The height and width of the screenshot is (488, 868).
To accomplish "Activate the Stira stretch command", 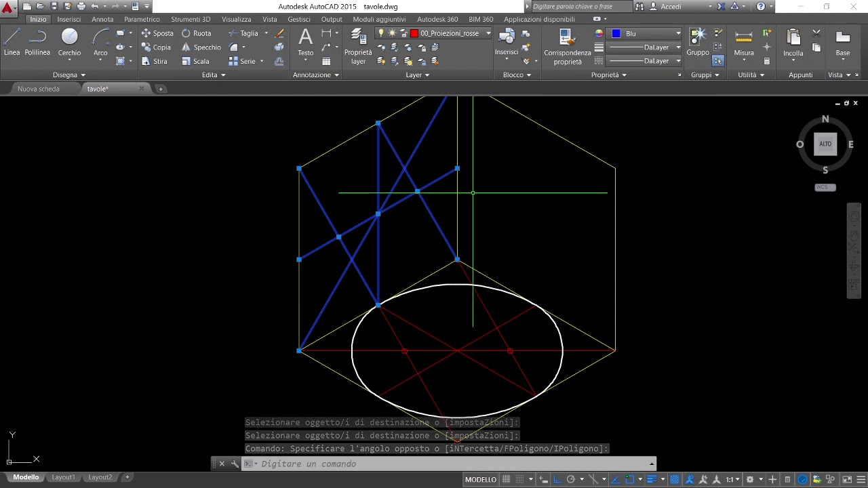I will coord(155,61).
